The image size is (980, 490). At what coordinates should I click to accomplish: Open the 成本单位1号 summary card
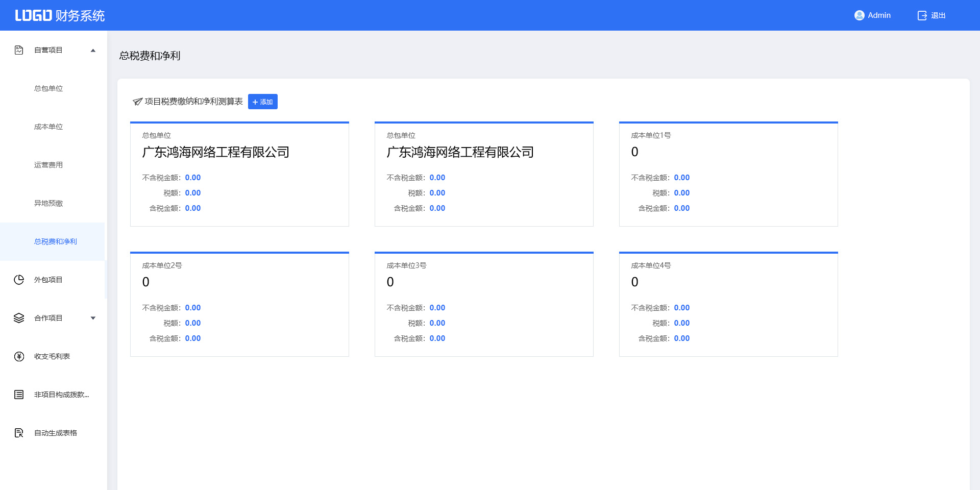[x=728, y=174]
